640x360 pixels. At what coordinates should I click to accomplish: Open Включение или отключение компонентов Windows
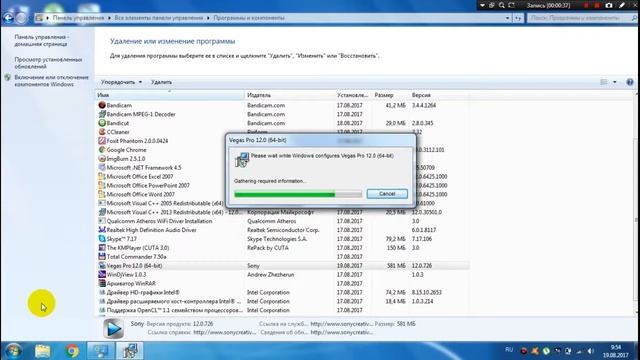click(x=51, y=81)
